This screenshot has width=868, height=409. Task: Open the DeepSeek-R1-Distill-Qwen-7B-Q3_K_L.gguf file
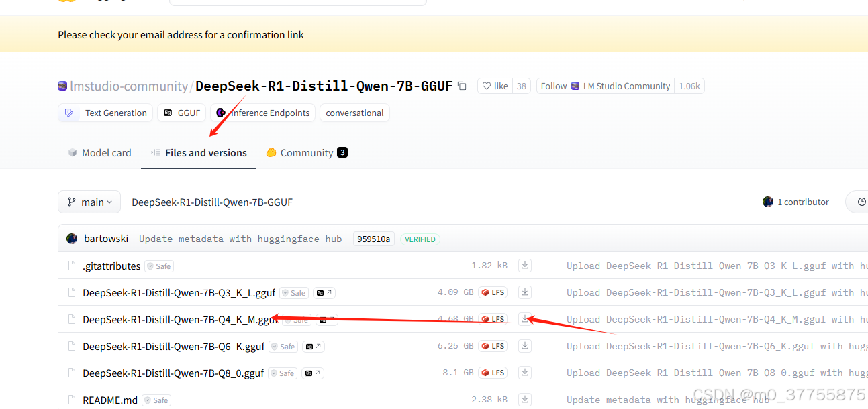[179, 292]
